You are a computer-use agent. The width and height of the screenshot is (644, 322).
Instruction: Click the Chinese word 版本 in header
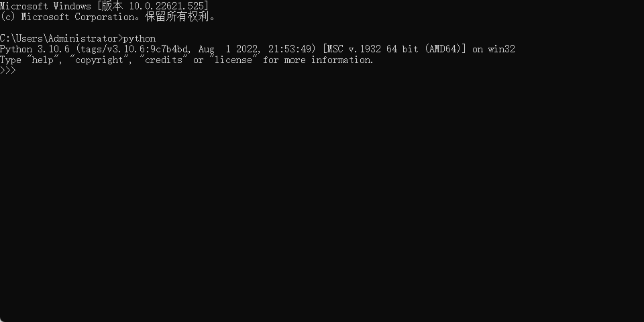[x=113, y=7]
